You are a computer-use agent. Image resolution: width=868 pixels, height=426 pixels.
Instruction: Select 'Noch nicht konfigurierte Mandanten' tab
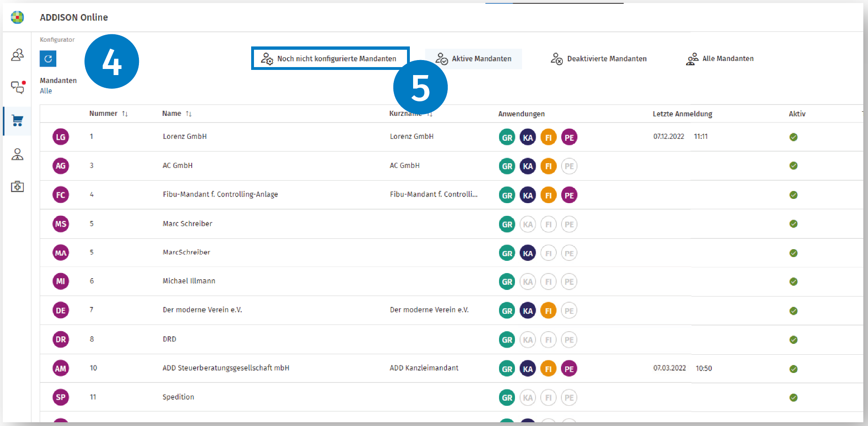tap(330, 59)
